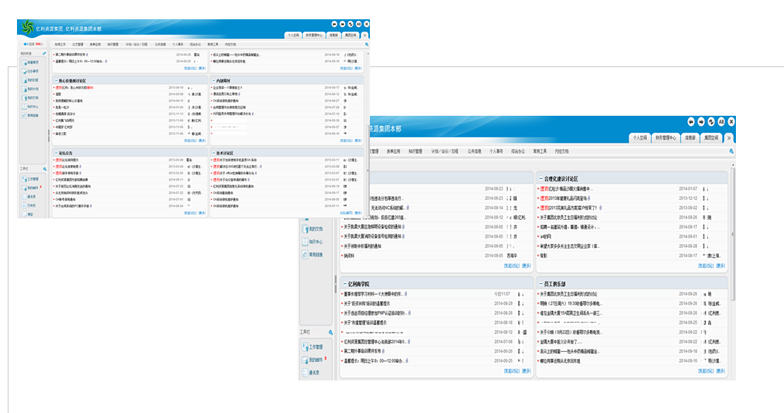Click forward arrow icon in small window header

click(x=342, y=24)
